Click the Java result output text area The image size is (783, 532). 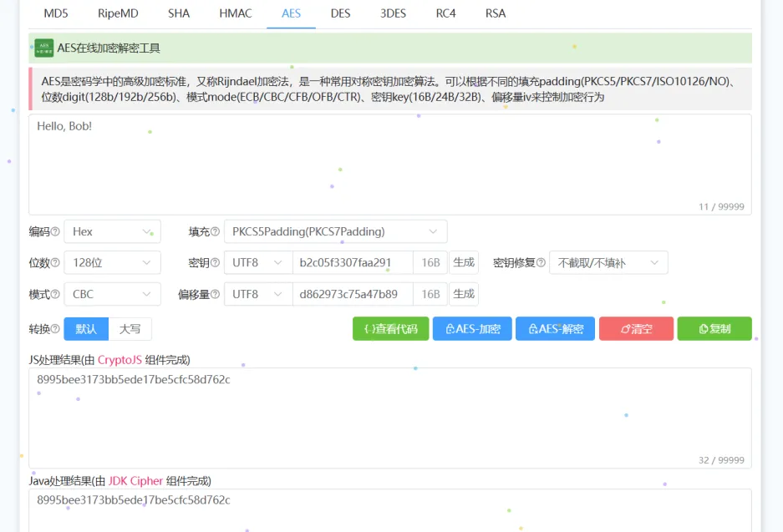click(390, 510)
